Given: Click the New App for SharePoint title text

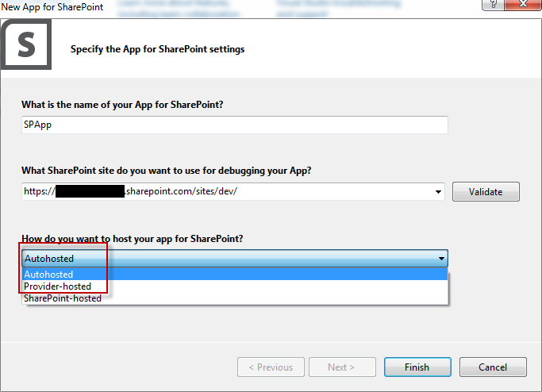Looking at the screenshot, I should [52, 7].
